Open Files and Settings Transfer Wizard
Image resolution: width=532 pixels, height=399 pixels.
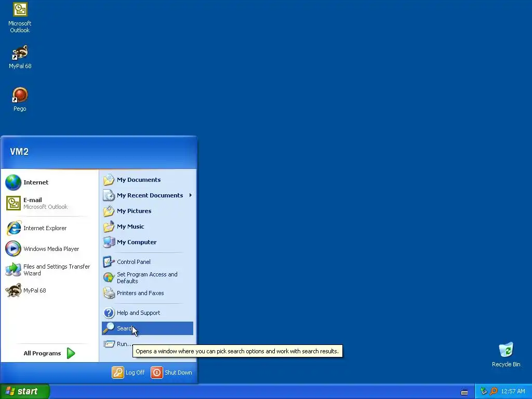(49, 270)
